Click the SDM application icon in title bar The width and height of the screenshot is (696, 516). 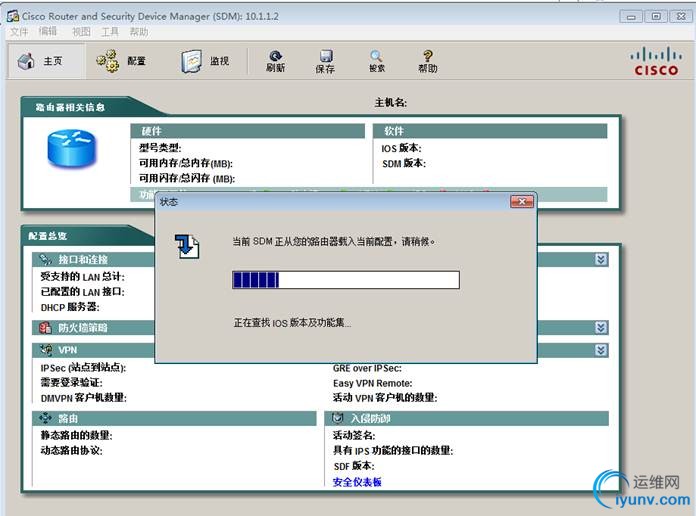(x=12, y=16)
